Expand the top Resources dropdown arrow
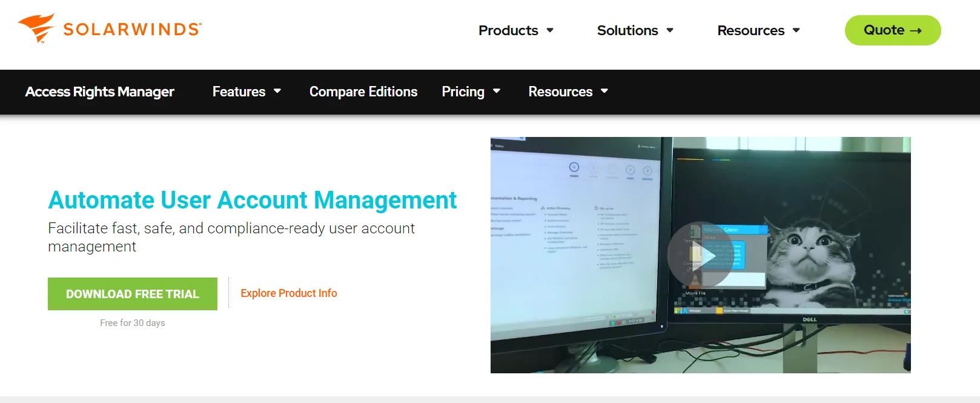Image resolution: width=980 pixels, height=403 pixels. (796, 30)
